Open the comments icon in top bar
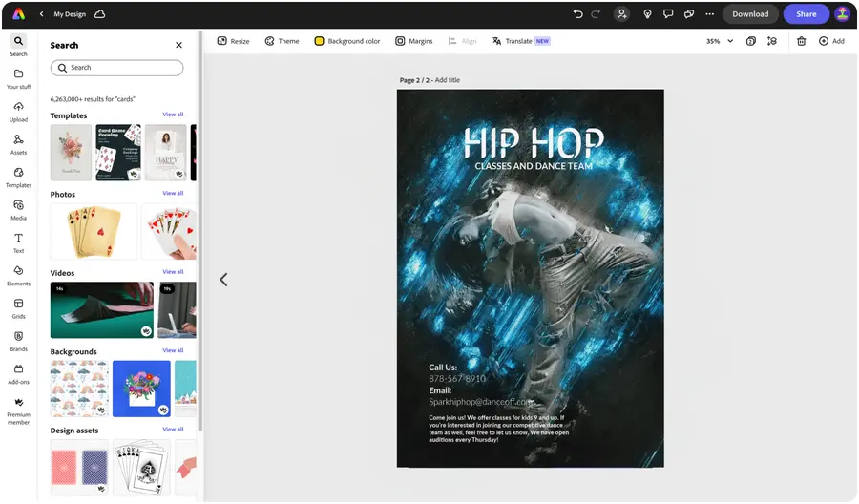The image size is (859, 504). coord(668,14)
